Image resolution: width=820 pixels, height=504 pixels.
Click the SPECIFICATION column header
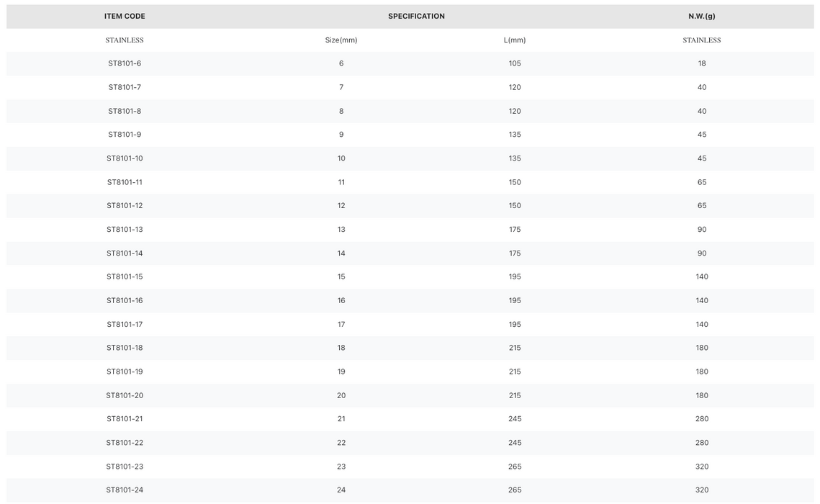pyautogui.click(x=416, y=17)
